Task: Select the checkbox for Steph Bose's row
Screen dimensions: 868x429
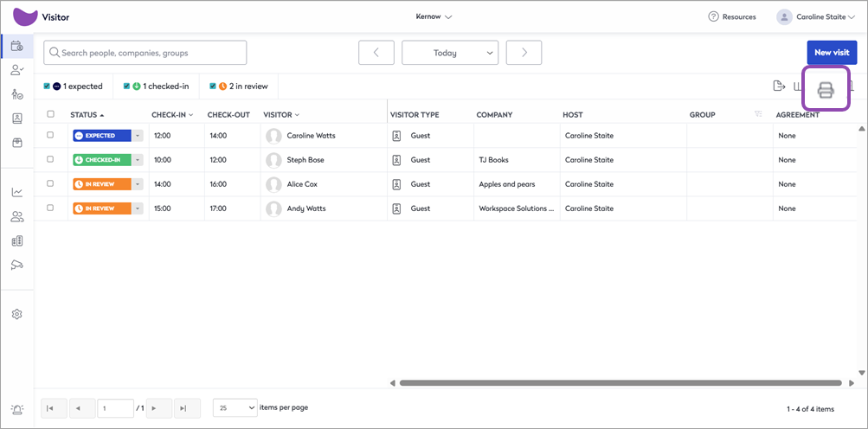Action: pos(50,160)
